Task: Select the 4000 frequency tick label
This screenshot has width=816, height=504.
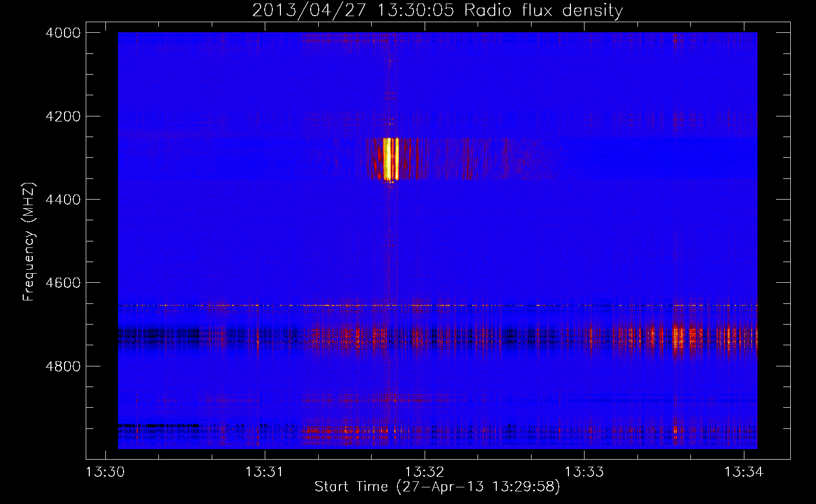Action: pyautogui.click(x=63, y=33)
